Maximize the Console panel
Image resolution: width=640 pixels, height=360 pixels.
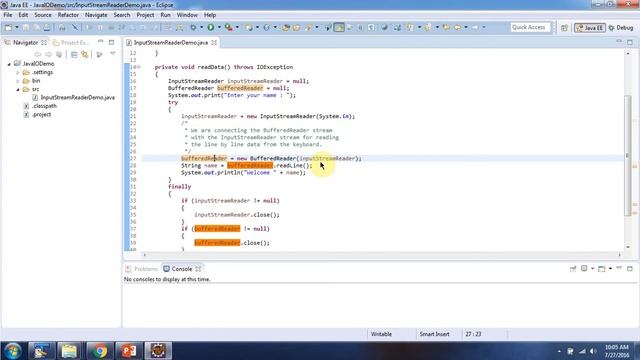click(x=630, y=269)
